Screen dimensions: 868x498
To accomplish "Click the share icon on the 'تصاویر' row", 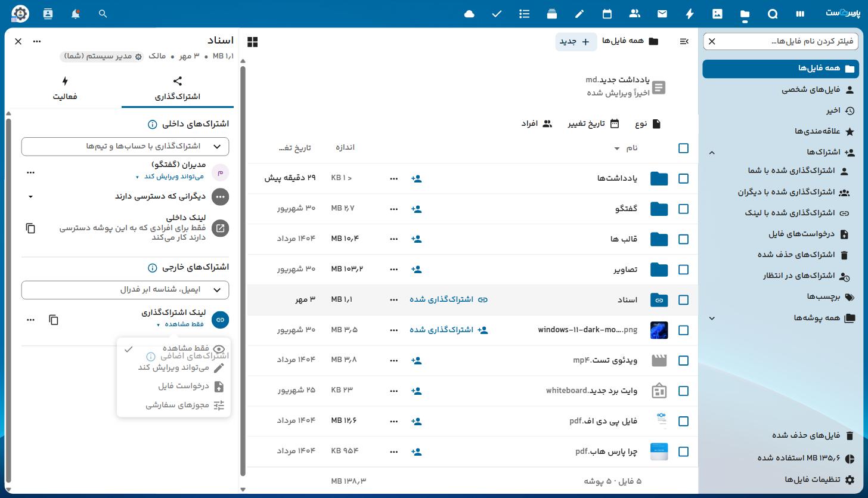I will coord(417,270).
